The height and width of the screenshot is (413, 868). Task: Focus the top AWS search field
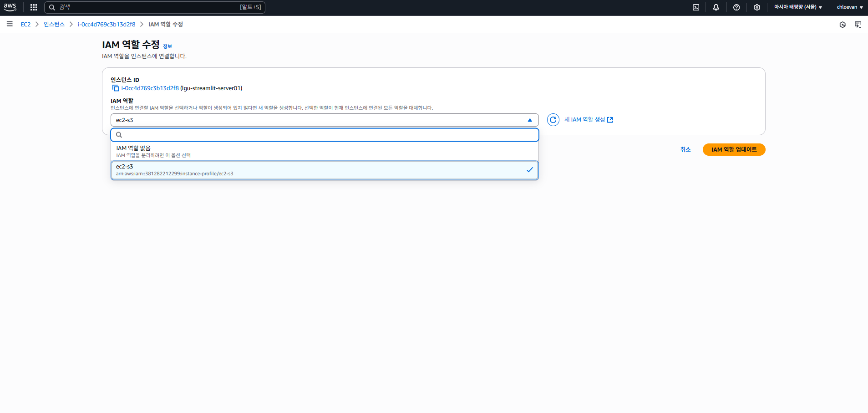click(155, 7)
